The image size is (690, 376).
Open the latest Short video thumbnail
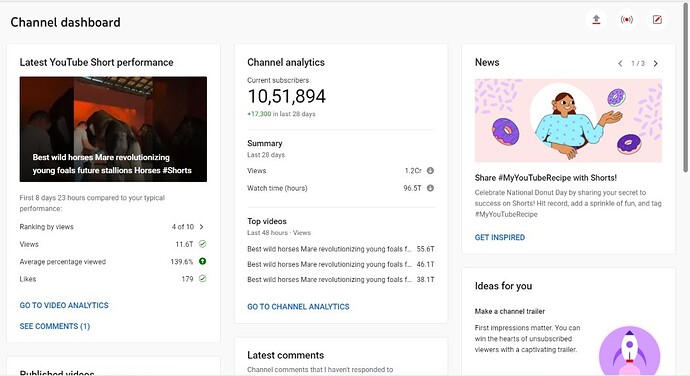click(x=113, y=129)
